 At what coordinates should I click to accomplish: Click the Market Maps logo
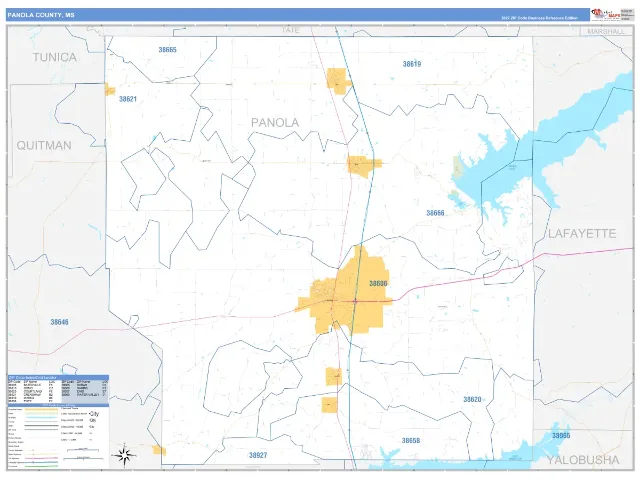[x=606, y=14]
